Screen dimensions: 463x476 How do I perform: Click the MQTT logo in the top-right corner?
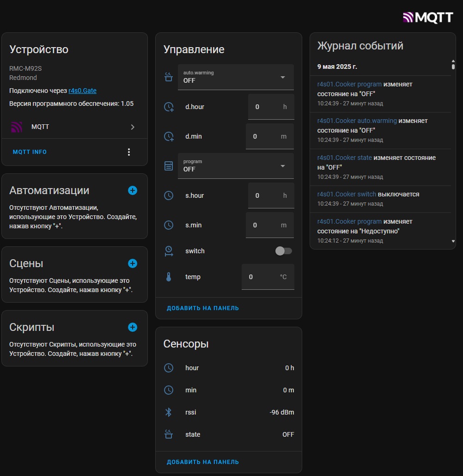[x=428, y=18]
